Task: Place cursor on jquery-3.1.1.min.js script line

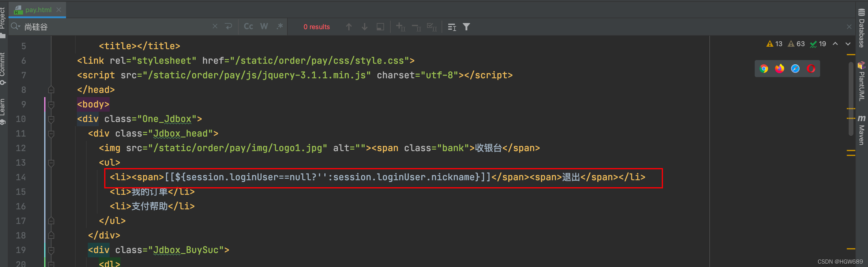Action: tap(295, 75)
